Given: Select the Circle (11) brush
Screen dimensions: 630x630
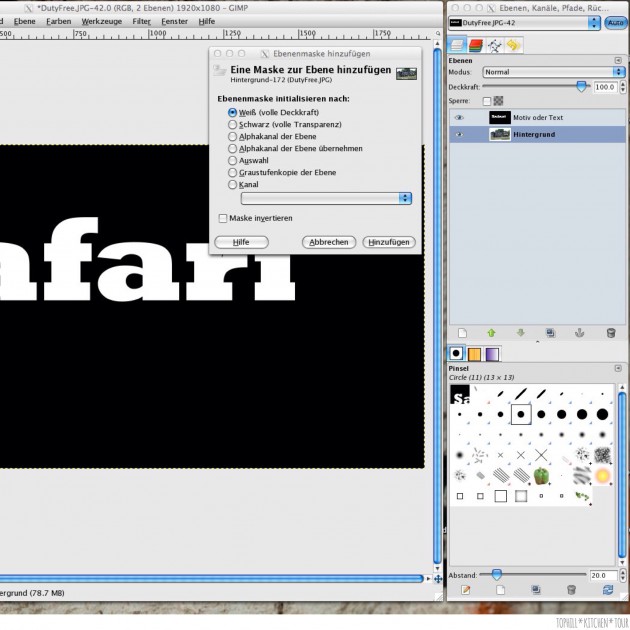Looking at the screenshot, I should [x=521, y=414].
